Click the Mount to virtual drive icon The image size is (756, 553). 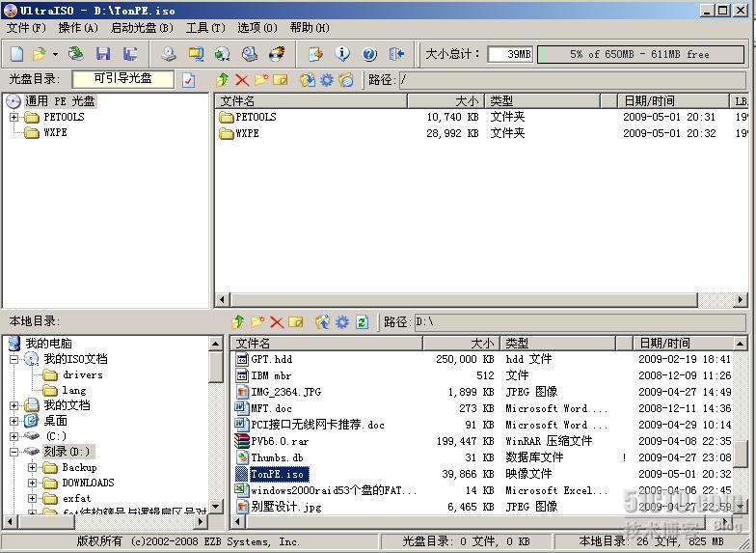[x=249, y=54]
